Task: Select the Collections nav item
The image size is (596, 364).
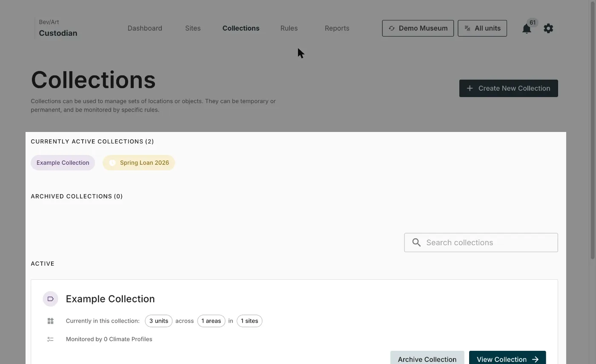Action: [x=241, y=29]
